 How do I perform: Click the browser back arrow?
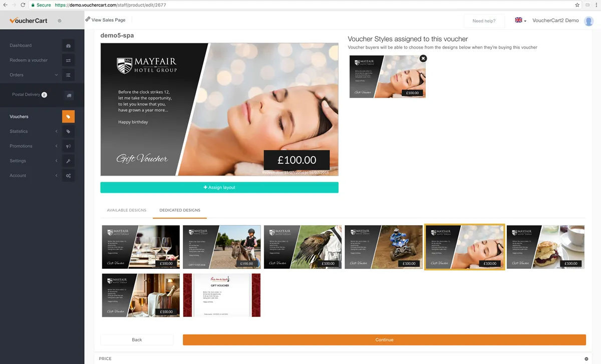(x=5, y=5)
